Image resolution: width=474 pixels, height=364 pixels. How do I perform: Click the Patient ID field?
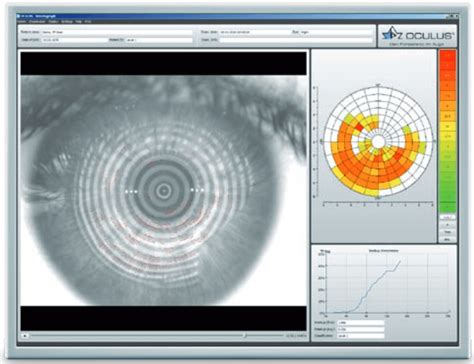[159, 40]
